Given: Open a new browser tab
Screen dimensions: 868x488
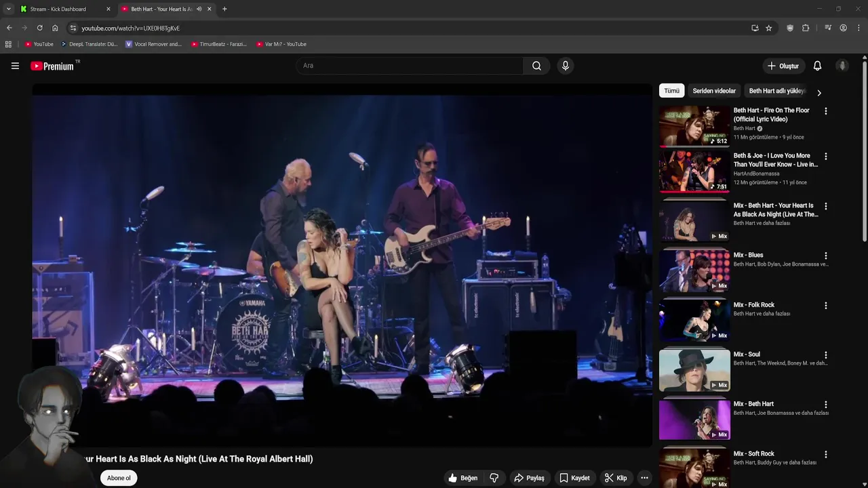Looking at the screenshot, I should (x=224, y=9).
